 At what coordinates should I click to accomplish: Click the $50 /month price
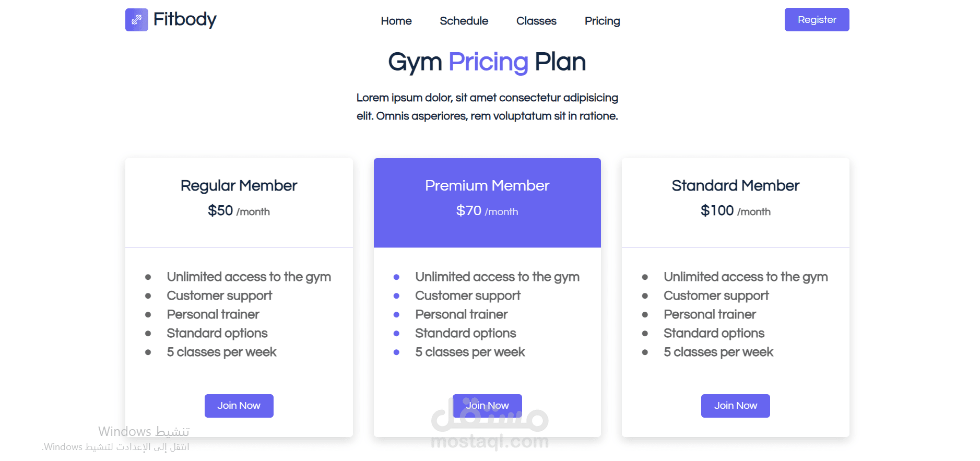tap(239, 211)
